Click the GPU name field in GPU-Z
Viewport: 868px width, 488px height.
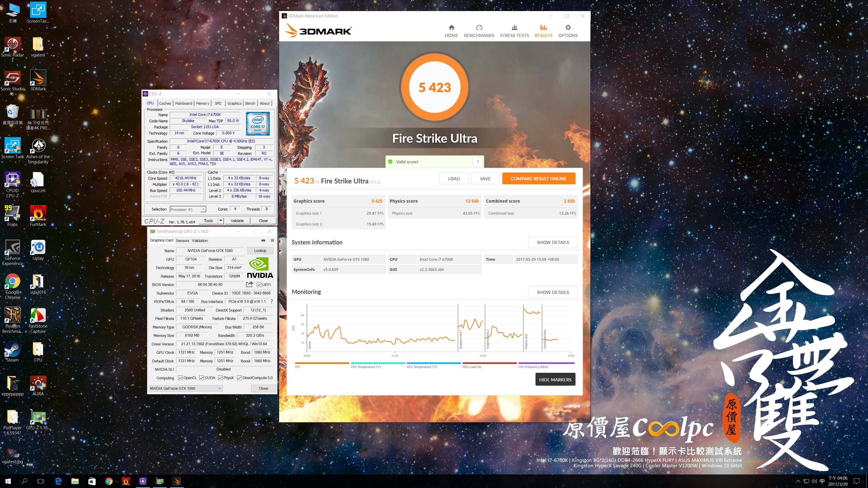[210, 251]
